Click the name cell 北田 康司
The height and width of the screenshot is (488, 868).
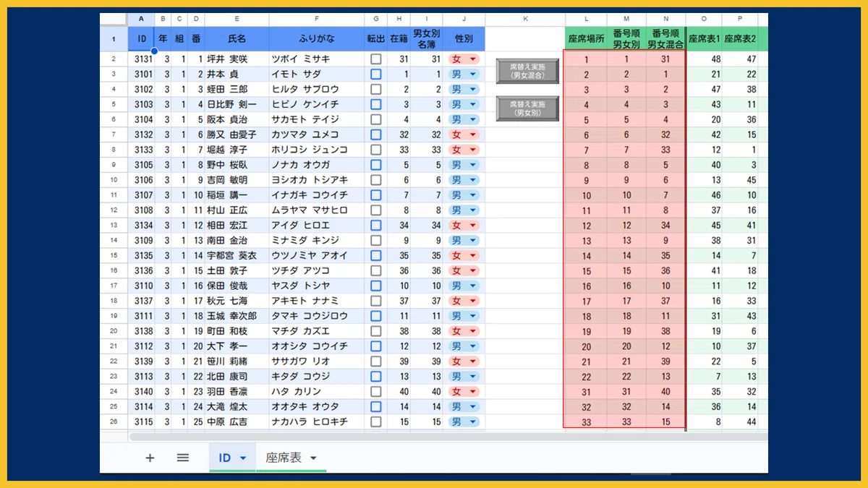pos(237,376)
